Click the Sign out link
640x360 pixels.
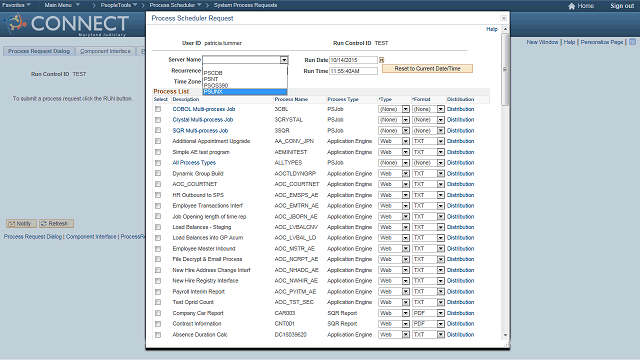(x=622, y=6)
